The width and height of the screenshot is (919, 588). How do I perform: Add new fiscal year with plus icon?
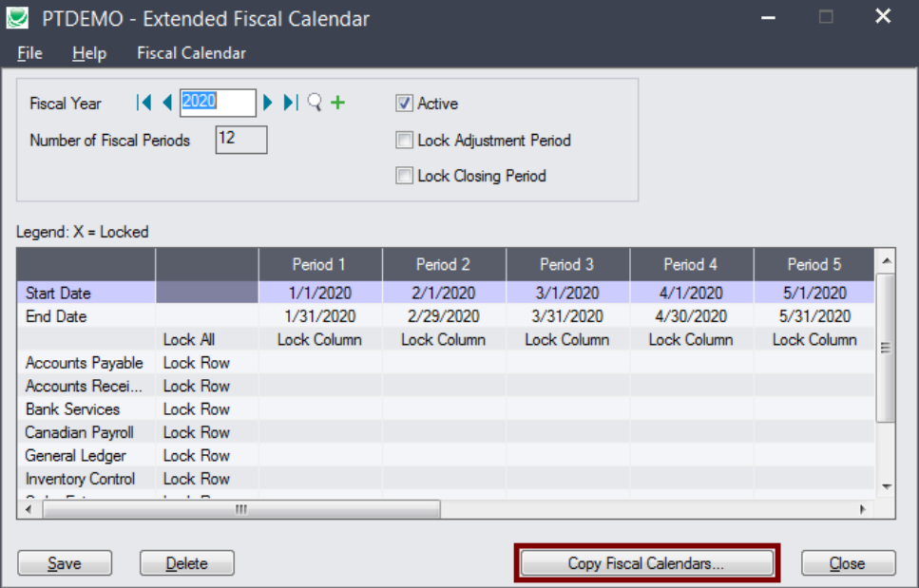tap(338, 104)
